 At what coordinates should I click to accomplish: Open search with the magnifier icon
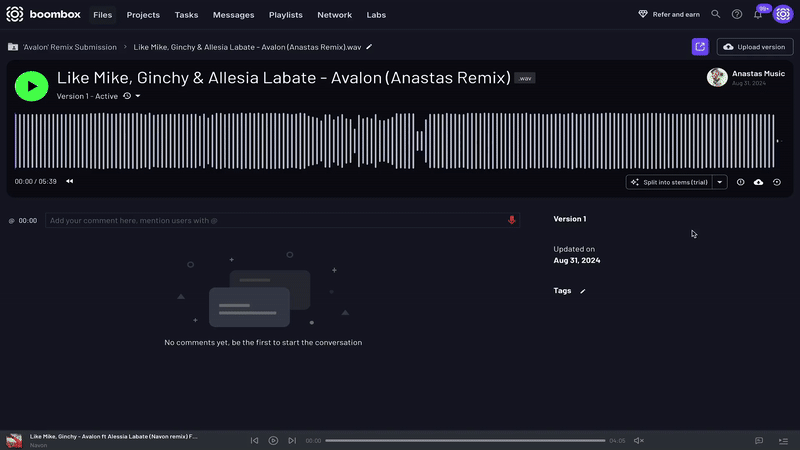pyautogui.click(x=715, y=15)
